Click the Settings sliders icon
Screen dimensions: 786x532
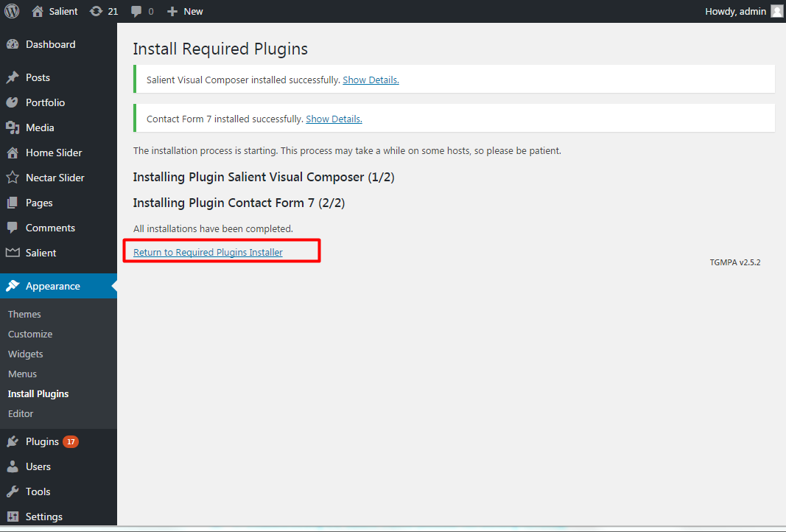click(x=13, y=517)
